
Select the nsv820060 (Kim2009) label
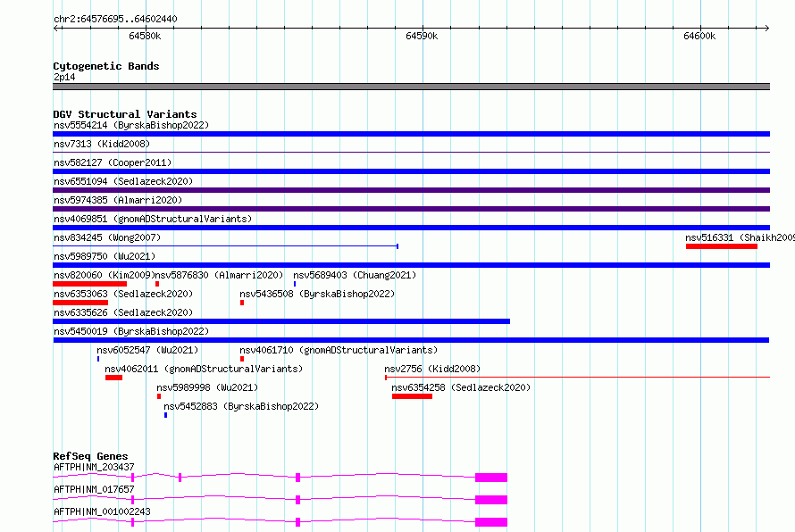coord(104,275)
